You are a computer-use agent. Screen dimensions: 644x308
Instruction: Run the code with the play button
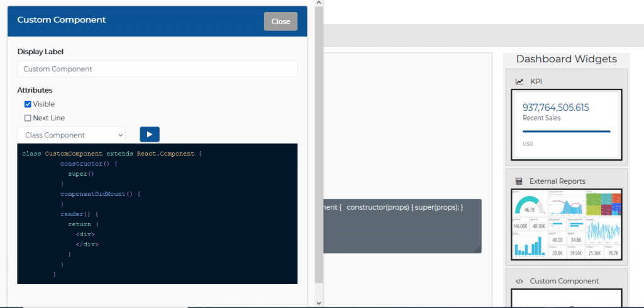pyautogui.click(x=150, y=134)
